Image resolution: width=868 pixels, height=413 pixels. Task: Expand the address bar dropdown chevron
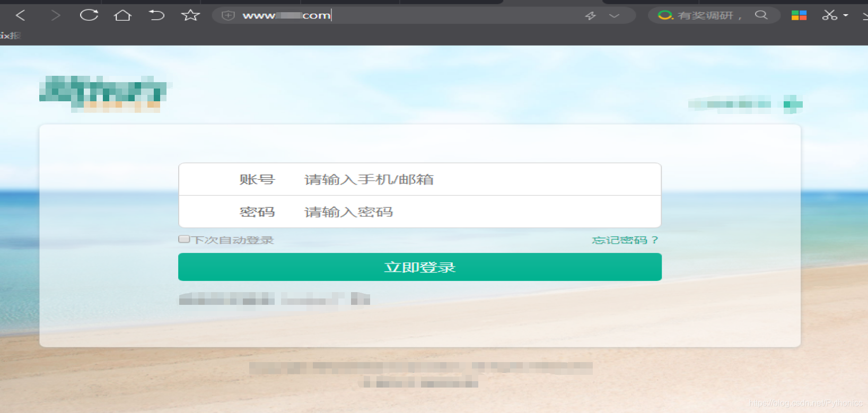tap(614, 16)
